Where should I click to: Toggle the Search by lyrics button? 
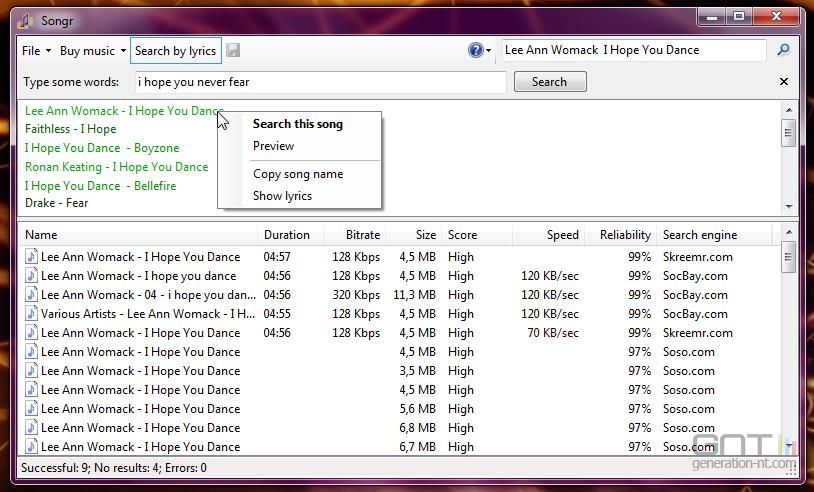pos(175,50)
